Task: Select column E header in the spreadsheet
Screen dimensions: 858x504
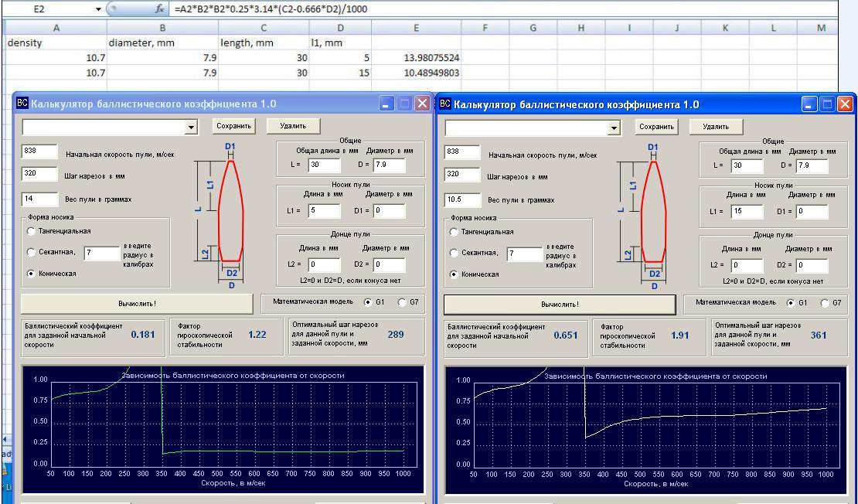Action: click(x=416, y=28)
